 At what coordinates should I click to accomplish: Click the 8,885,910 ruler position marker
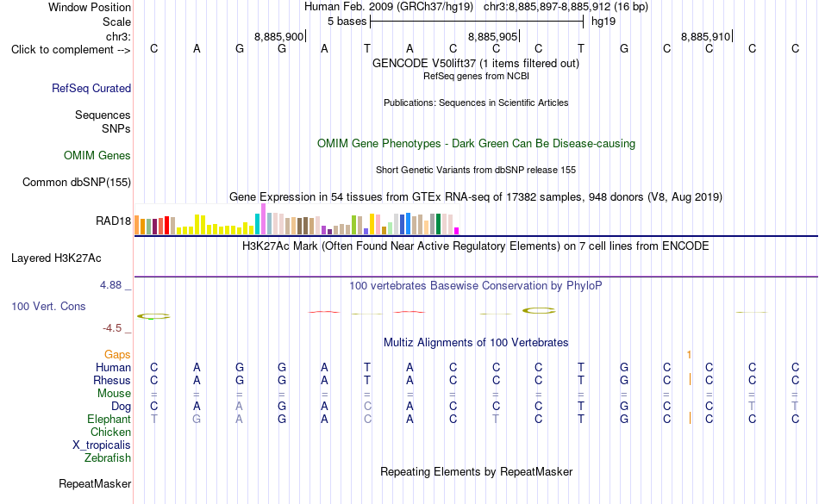(x=707, y=36)
